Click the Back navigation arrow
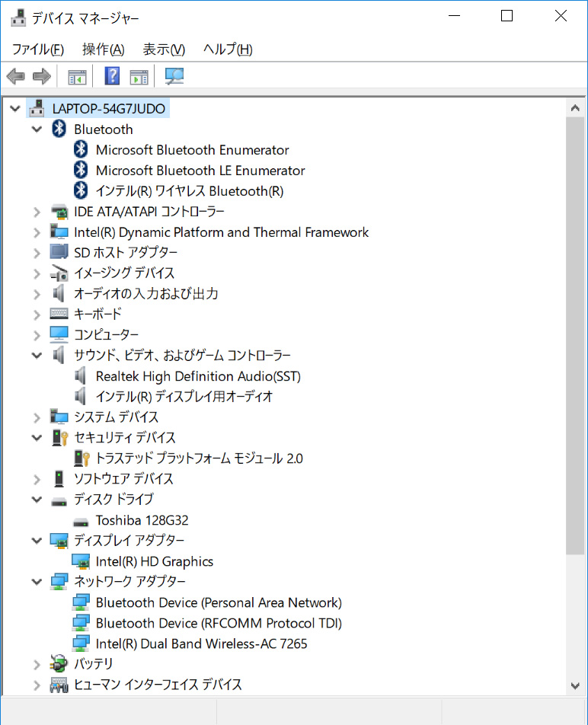Viewport: 588px width, 725px height. click(15, 75)
